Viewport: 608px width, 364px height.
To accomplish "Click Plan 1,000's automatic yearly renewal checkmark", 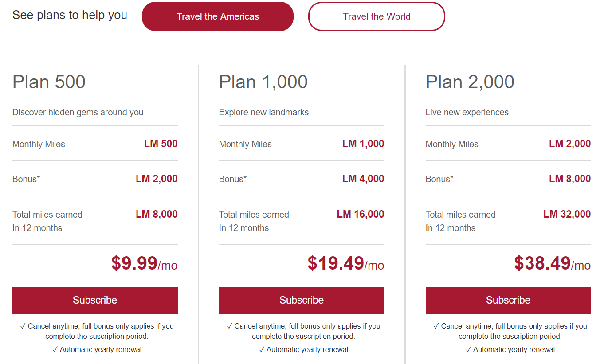I will tap(262, 350).
